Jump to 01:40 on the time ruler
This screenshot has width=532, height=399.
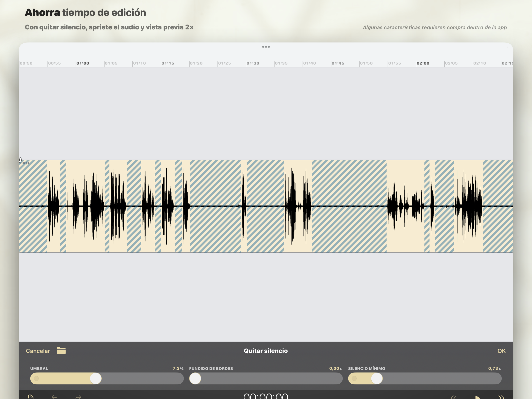point(310,63)
